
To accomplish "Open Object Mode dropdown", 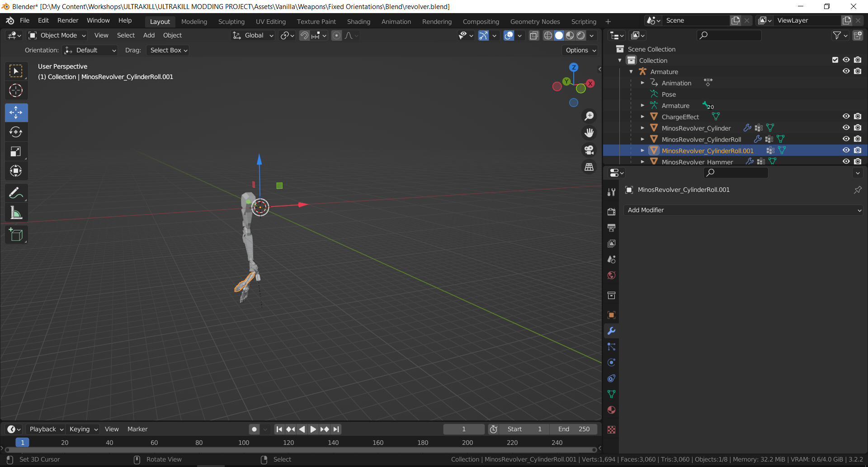I will coord(57,36).
